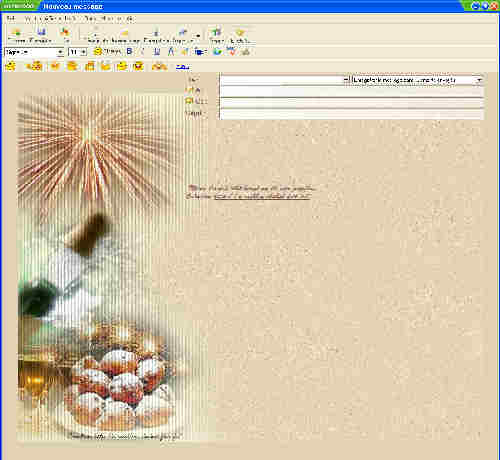Click into the Cc field

[351, 103]
